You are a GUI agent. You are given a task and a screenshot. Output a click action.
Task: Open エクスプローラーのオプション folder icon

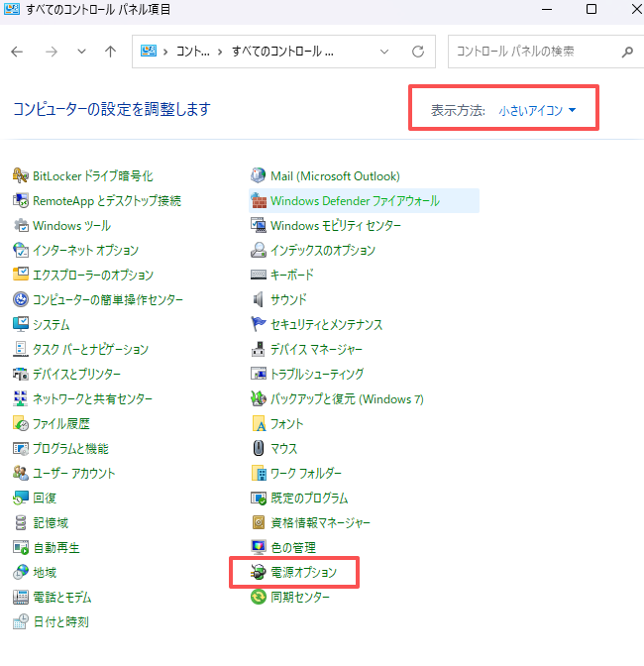click(21, 275)
